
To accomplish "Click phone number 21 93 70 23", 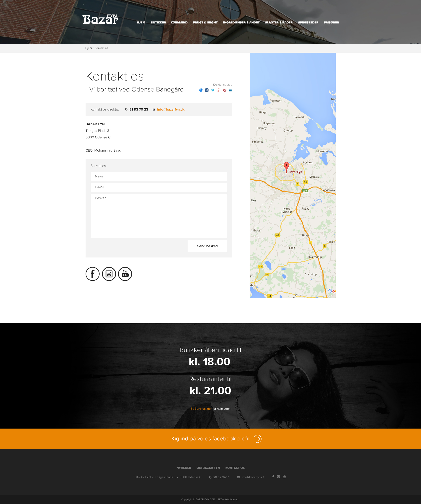I will [x=139, y=109].
